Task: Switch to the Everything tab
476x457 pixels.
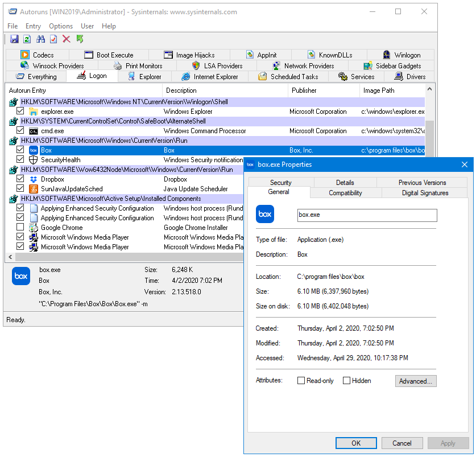Action: point(36,77)
